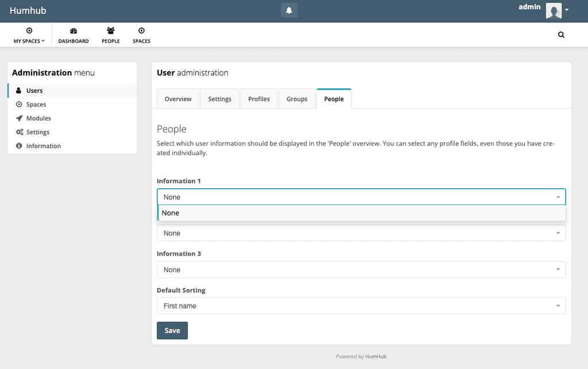Viewport: 588px width, 369px height.
Task: Click the Information icon in sidebar
Action: click(19, 146)
